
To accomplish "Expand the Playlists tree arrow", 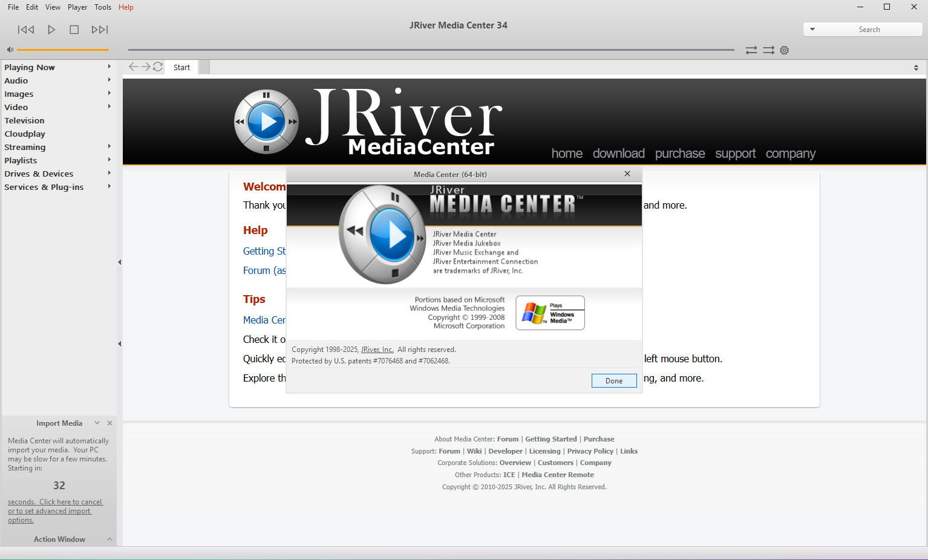I will 109,160.
